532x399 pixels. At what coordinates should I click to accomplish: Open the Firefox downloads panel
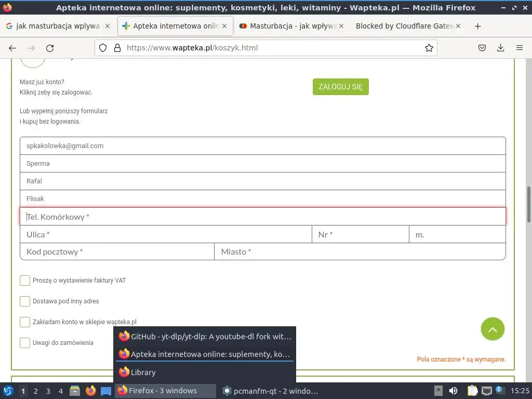[x=500, y=48]
